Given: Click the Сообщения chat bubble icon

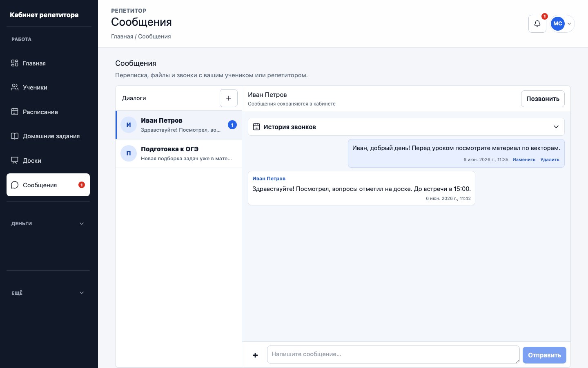Looking at the screenshot, I should tap(15, 185).
